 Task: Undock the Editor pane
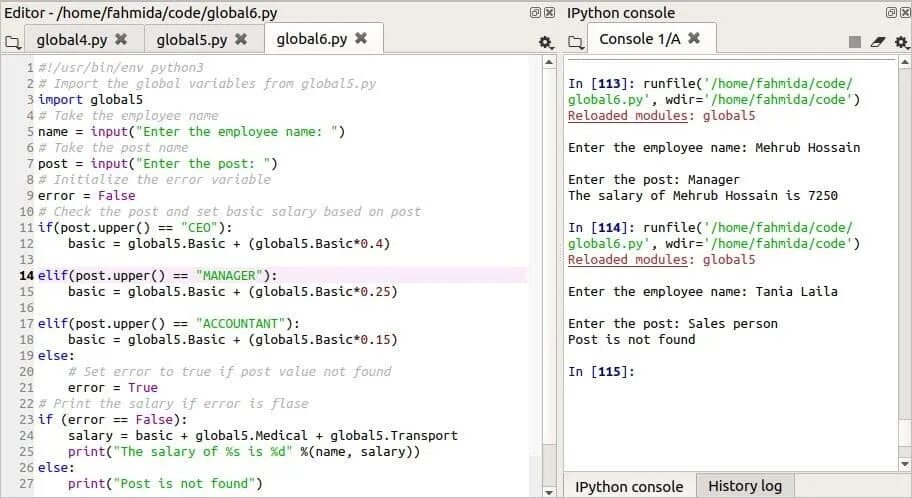(x=535, y=12)
